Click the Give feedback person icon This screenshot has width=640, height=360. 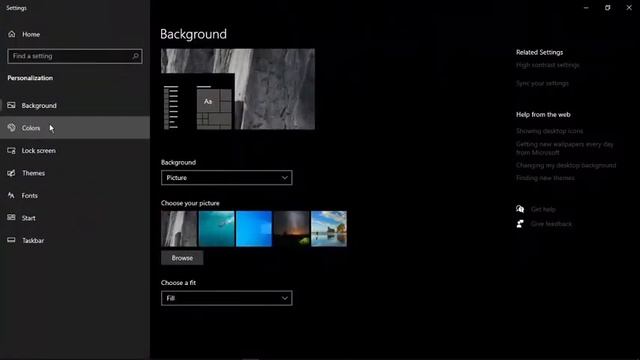tap(520, 224)
